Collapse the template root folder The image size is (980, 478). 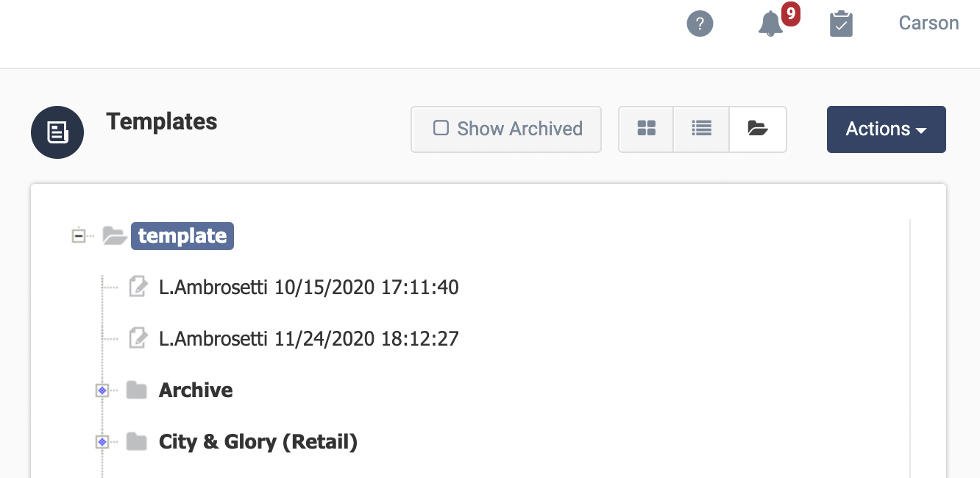click(79, 236)
